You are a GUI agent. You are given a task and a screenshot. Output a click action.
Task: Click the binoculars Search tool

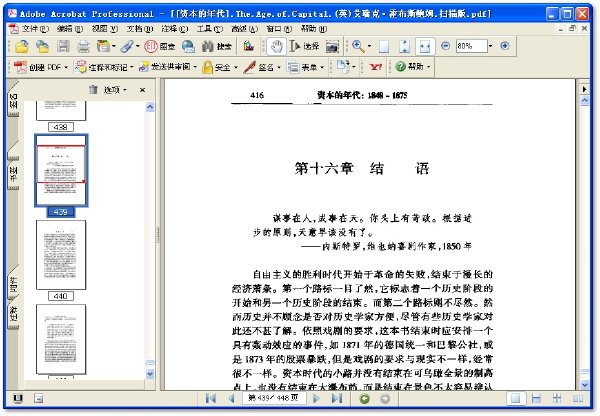pyautogui.click(x=217, y=46)
